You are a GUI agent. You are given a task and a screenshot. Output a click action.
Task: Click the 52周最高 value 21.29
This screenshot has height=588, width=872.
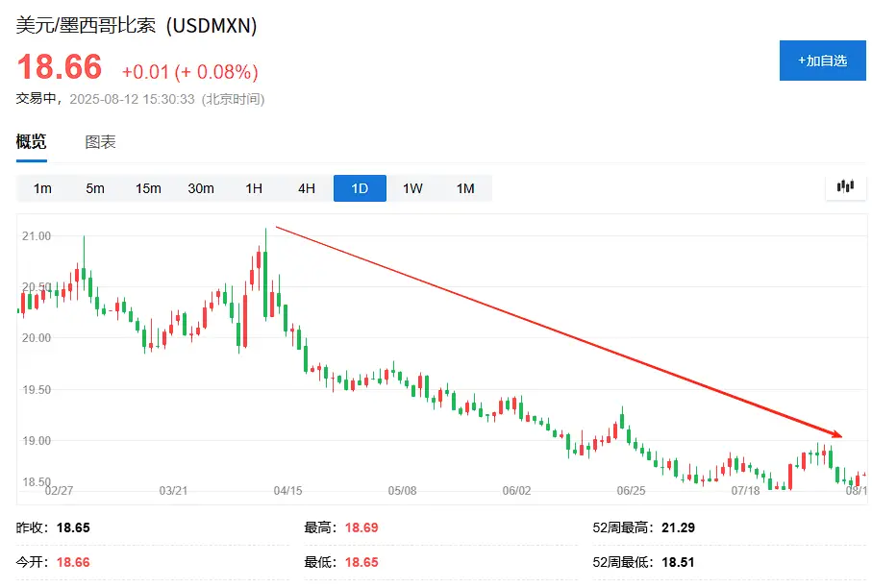(x=678, y=527)
